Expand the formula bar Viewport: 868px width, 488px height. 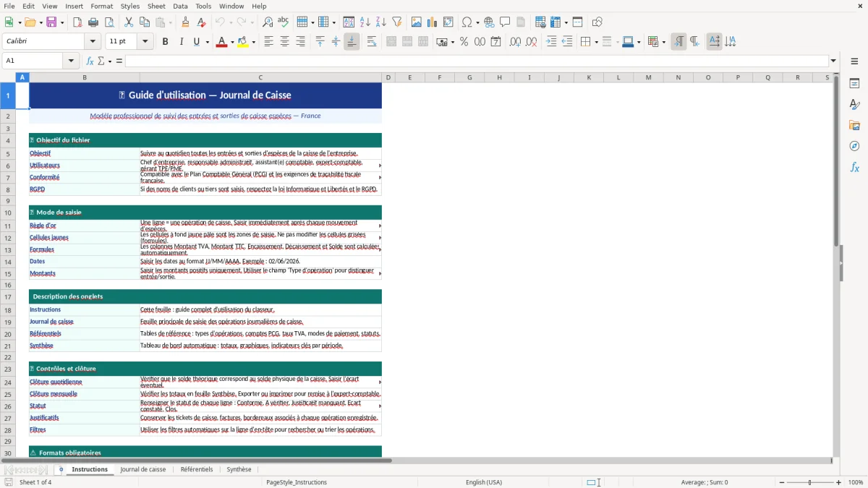coord(833,61)
